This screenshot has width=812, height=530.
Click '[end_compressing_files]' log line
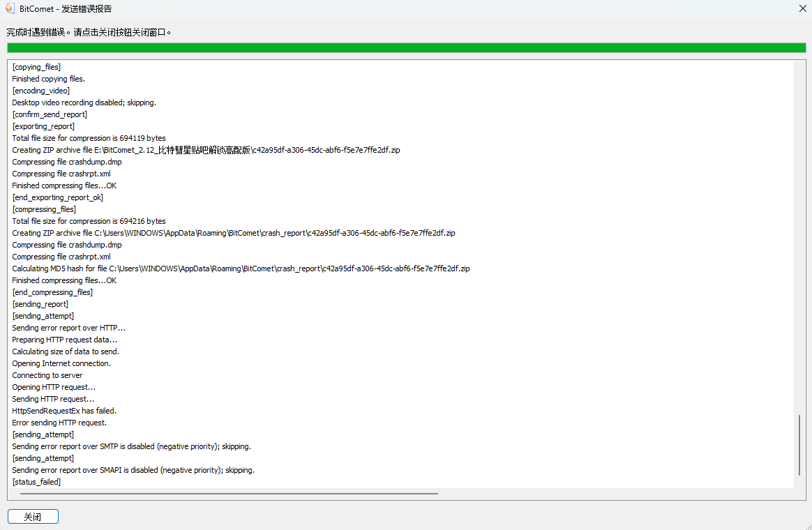click(x=52, y=292)
